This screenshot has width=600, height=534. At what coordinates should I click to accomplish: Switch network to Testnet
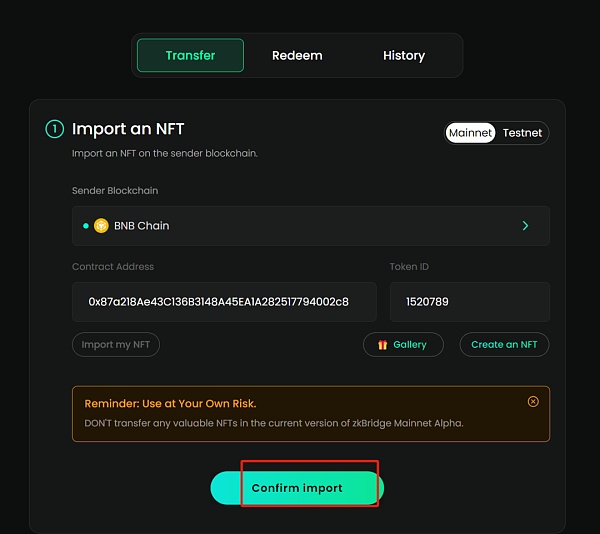pyautogui.click(x=522, y=133)
